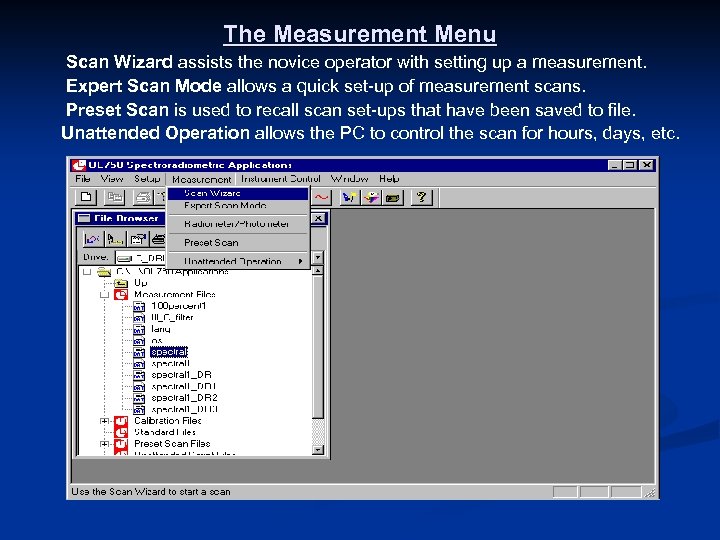
Task: Click the Measurement menu title
Action: coord(202,179)
